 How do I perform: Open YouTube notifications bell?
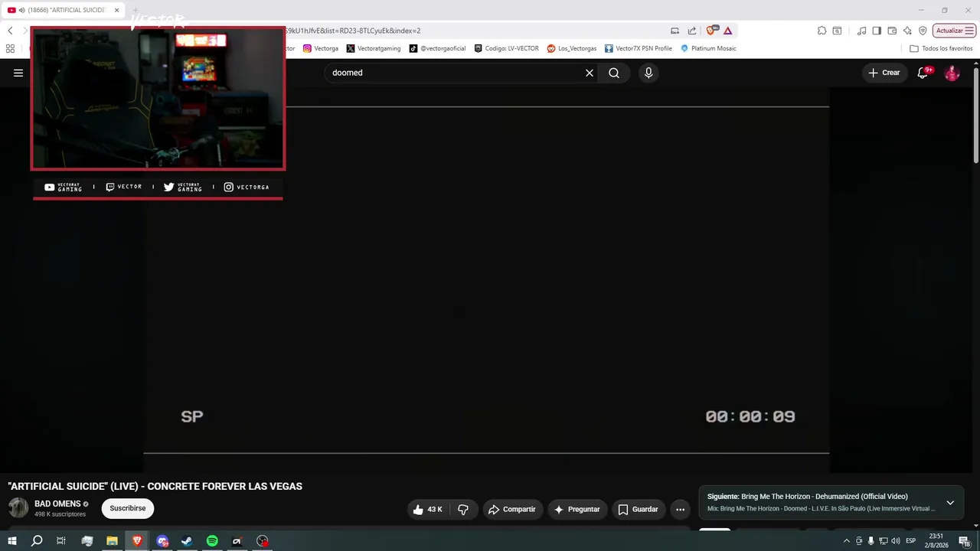point(923,73)
